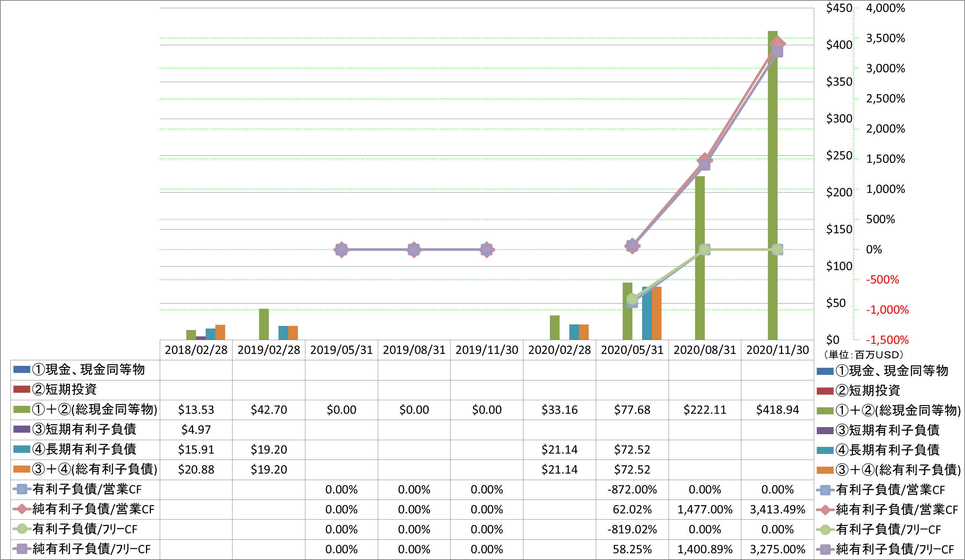
Task: Click the red -500% axis label
Action: point(882,280)
